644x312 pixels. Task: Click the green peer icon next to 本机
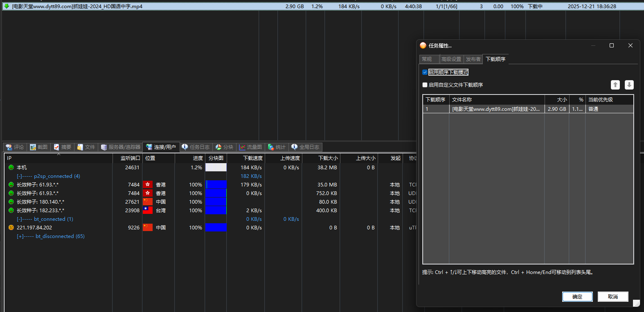pyautogui.click(x=11, y=168)
